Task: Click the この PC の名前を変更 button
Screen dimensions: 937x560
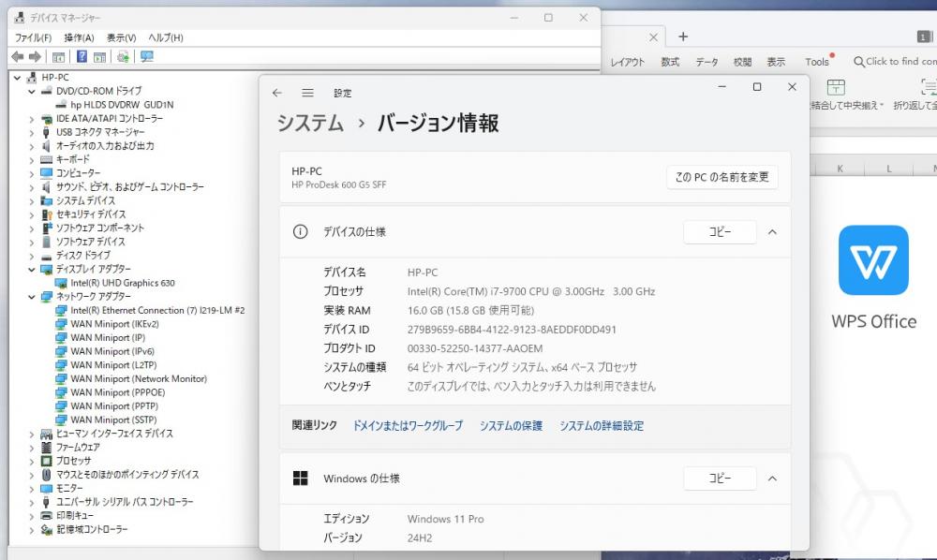Action: 721,177
